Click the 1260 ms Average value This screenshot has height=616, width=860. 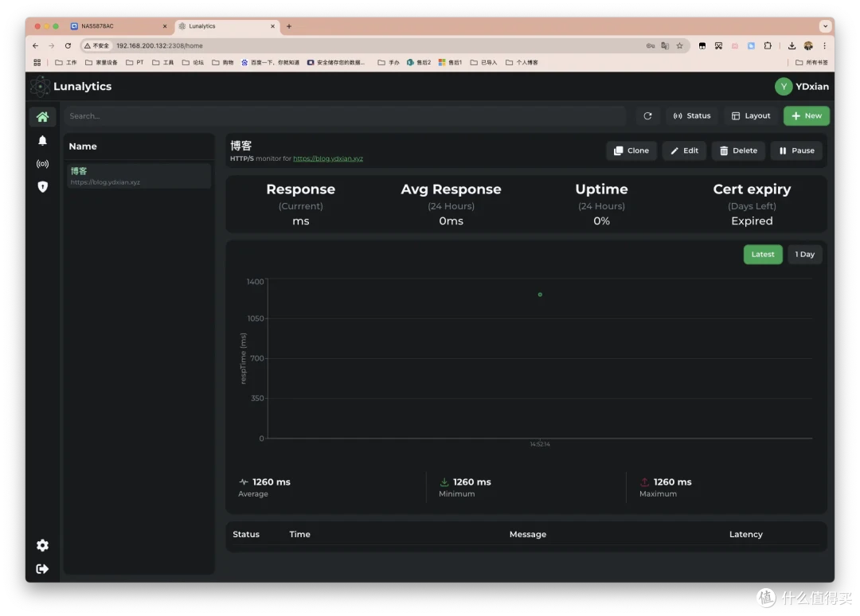coord(271,482)
